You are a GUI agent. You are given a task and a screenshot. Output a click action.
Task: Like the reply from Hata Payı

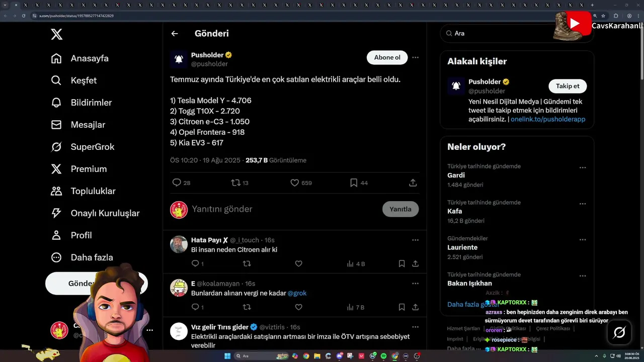298,263
